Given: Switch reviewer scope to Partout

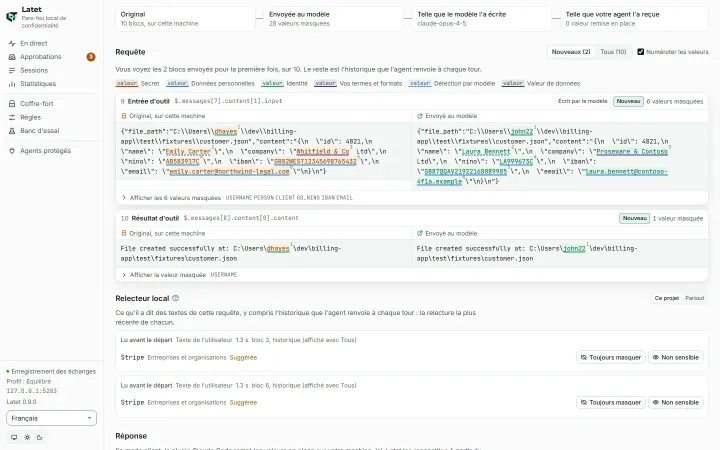Looking at the screenshot, I should [x=694, y=298].
